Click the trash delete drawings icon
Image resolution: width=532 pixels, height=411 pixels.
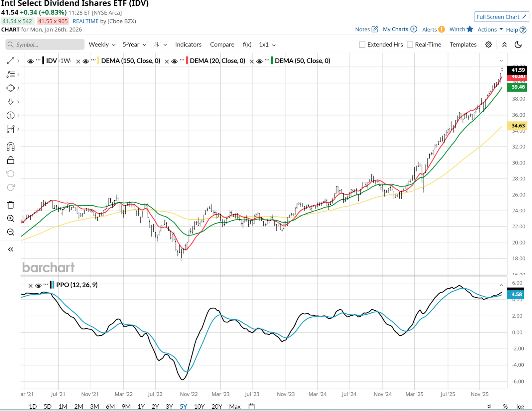tap(11, 205)
